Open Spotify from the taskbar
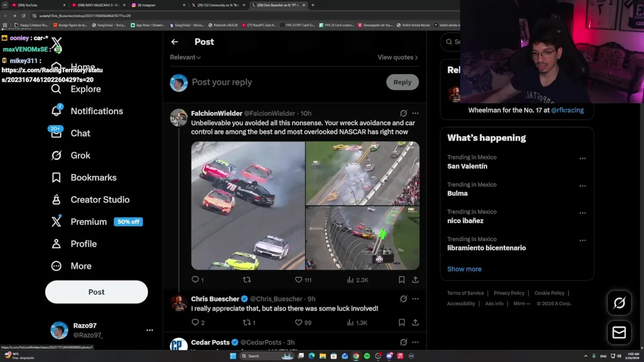The height and width of the screenshot is (362, 644). pyautogui.click(x=367, y=356)
